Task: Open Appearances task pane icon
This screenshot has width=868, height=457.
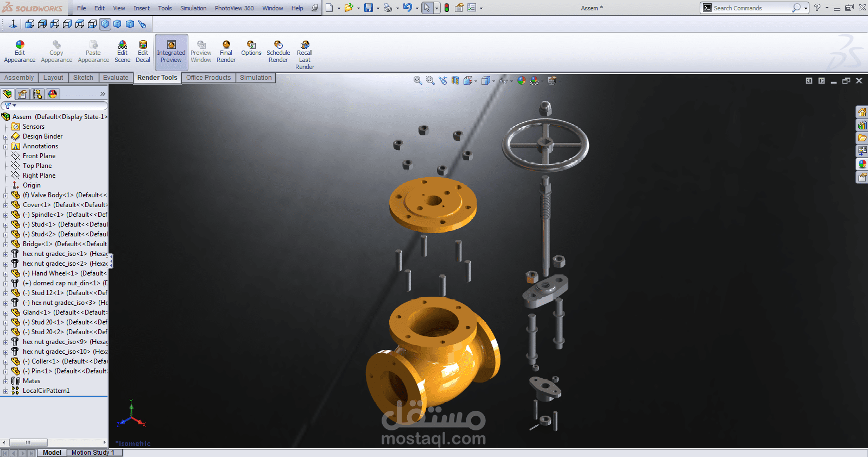Action: point(862,164)
